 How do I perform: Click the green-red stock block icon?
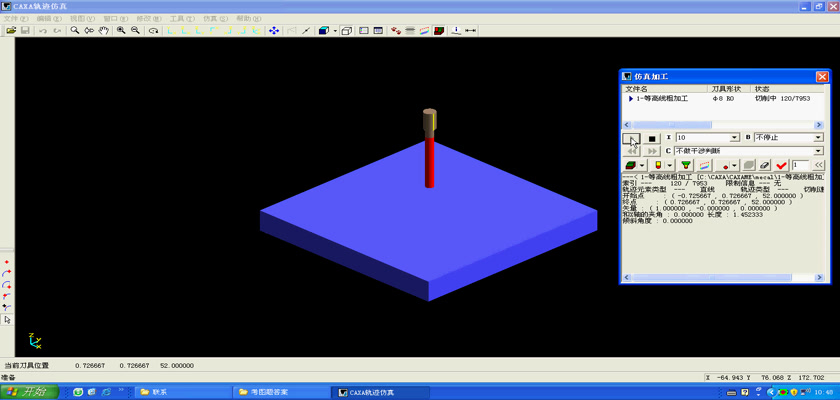(631, 165)
